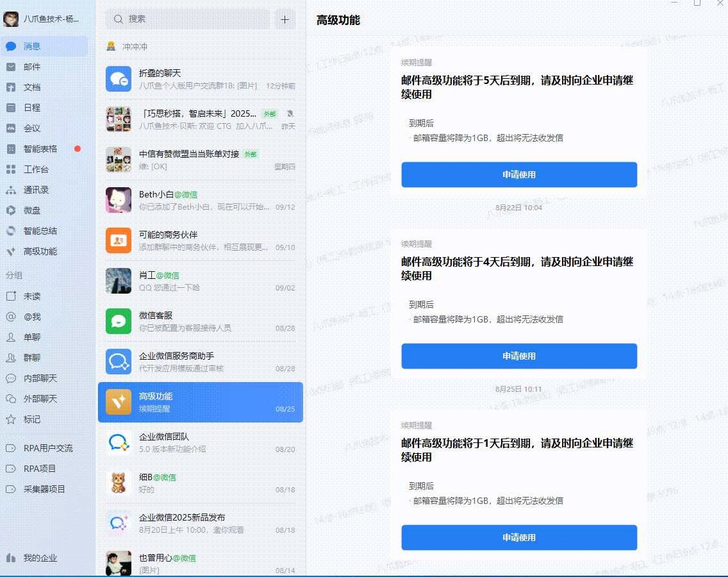
Task: Open the 工作台 workbench section
Action: coord(44,169)
